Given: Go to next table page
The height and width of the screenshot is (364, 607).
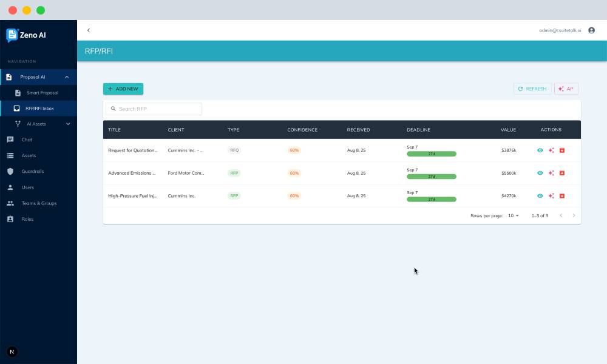Looking at the screenshot, I should [x=574, y=215].
